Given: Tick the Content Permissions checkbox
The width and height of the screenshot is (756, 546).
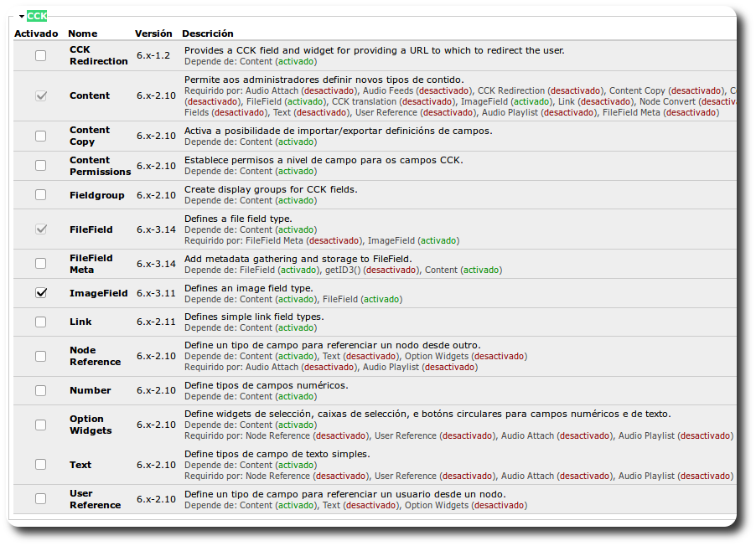Looking at the screenshot, I should tap(41, 166).
